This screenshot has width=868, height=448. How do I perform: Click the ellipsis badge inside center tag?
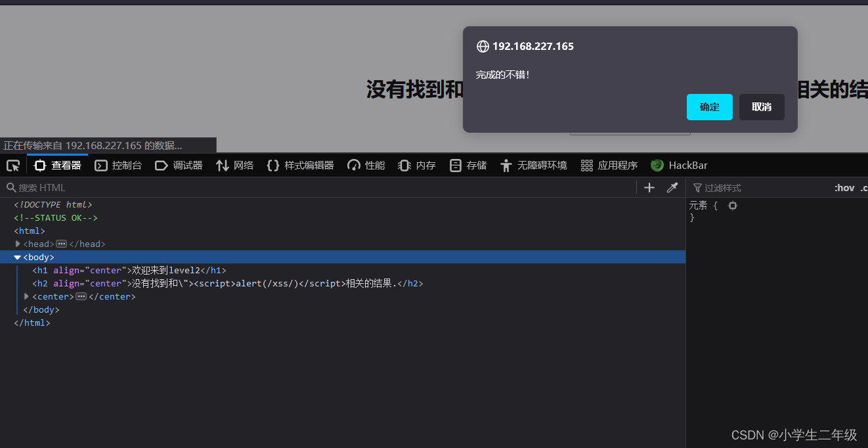[x=81, y=296]
